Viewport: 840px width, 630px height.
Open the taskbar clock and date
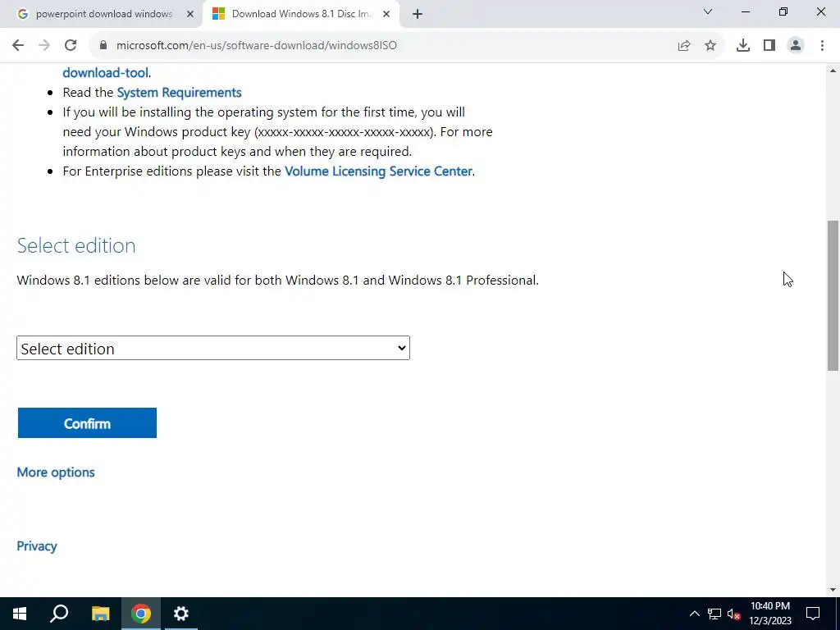(769, 614)
